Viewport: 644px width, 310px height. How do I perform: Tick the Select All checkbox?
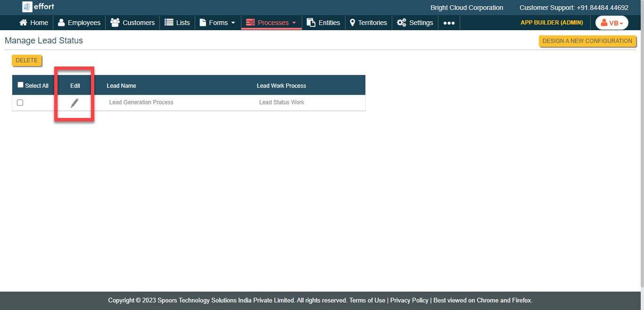(20, 85)
